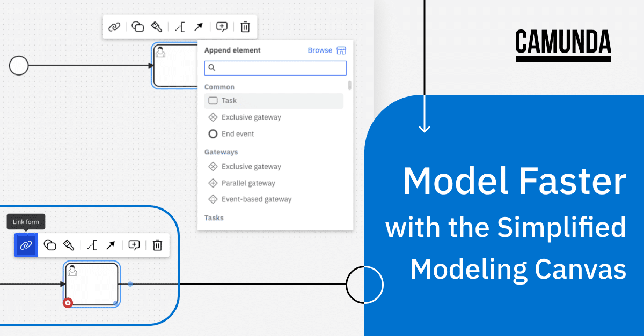Click the red error badge on user task
This screenshot has height=336, width=644.
(x=68, y=303)
